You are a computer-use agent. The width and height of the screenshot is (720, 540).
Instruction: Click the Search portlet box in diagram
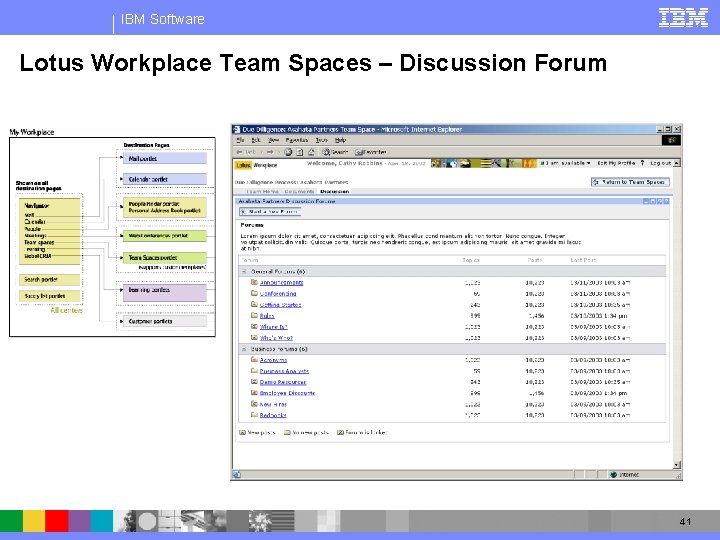click(x=50, y=279)
